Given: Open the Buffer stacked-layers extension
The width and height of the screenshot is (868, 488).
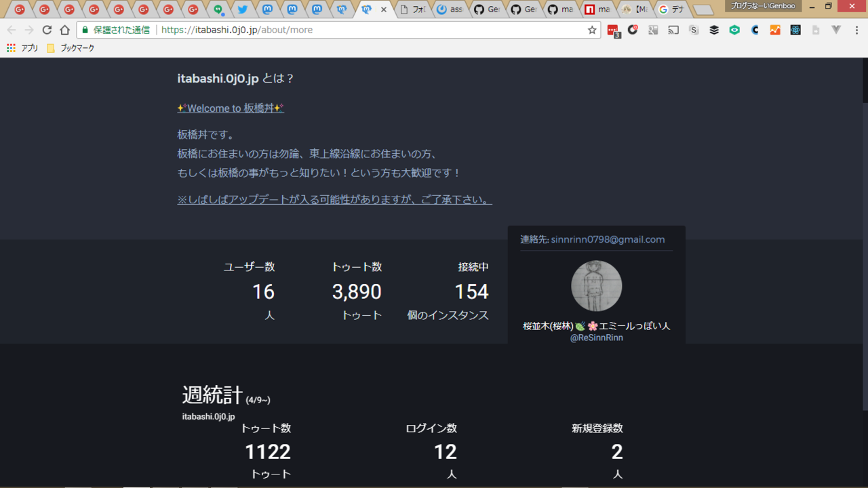Looking at the screenshot, I should 714,30.
